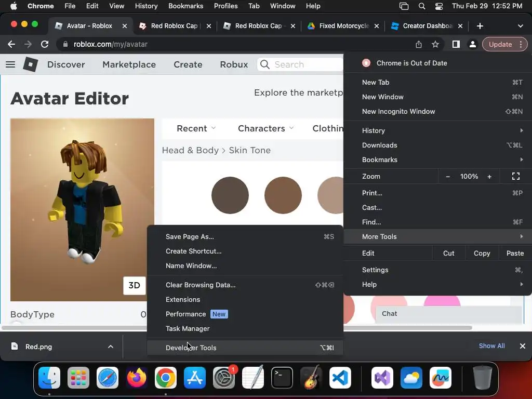Pick the light tan skin tone swatch
The height and width of the screenshot is (399, 532).
(x=331, y=195)
